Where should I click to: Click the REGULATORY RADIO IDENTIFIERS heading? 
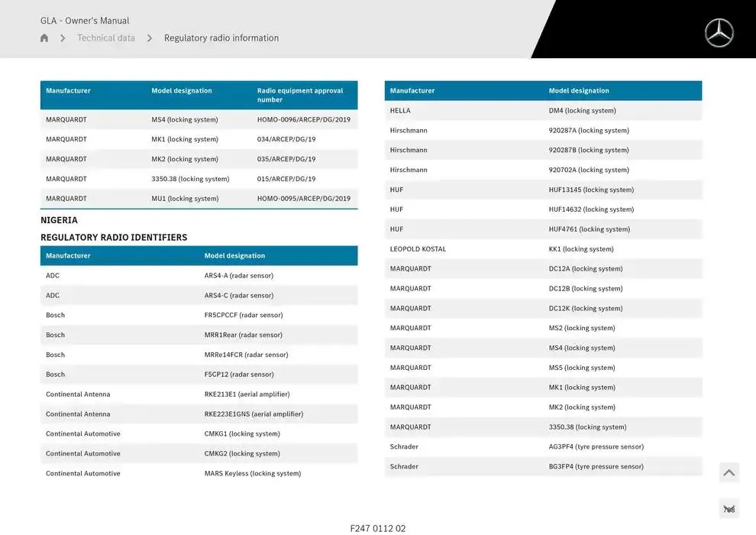pyautogui.click(x=114, y=238)
